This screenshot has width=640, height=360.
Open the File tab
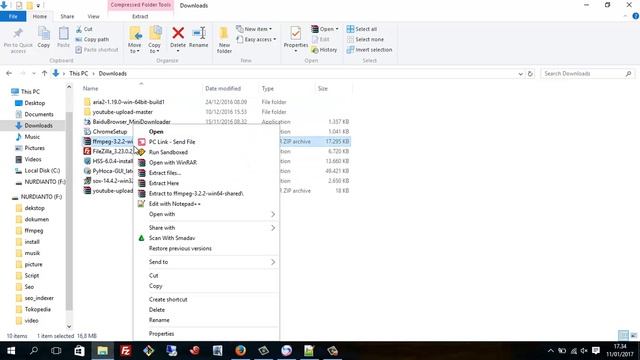click(x=13, y=16)
